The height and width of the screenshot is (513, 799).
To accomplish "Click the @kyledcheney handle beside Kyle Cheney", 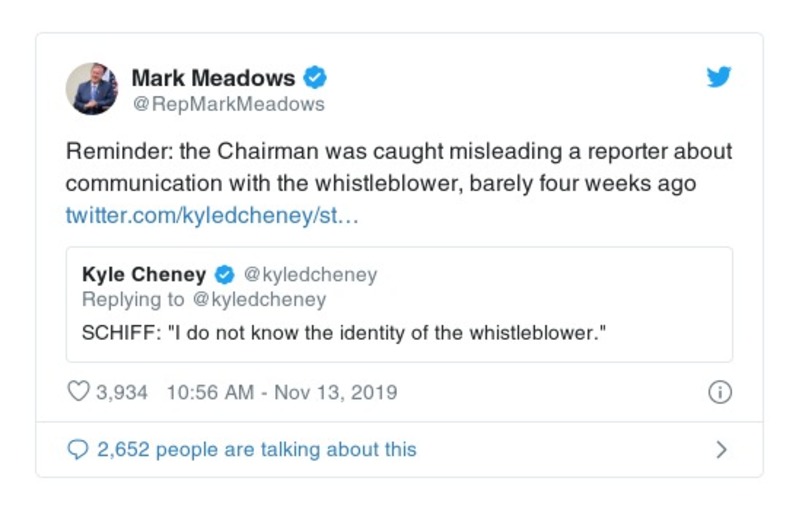I will pos(311,275).
